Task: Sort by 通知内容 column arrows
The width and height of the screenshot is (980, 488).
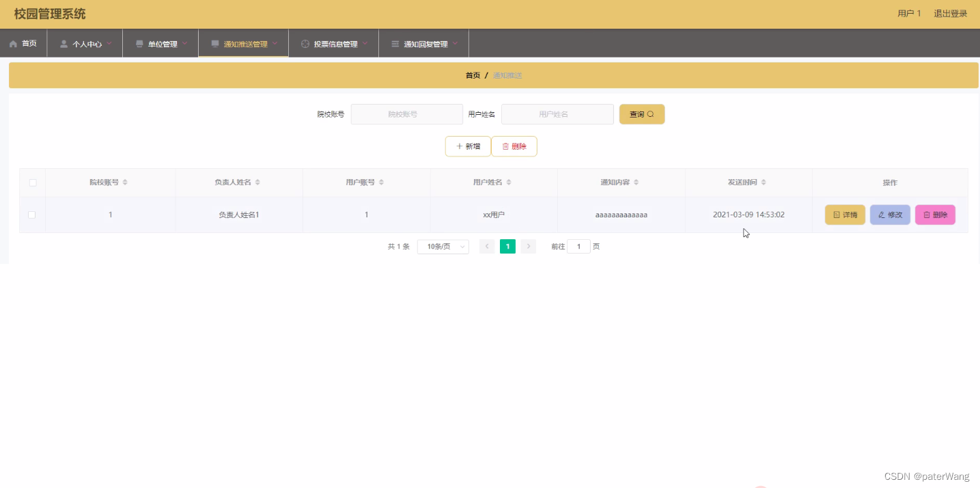Action: point(636,182)
